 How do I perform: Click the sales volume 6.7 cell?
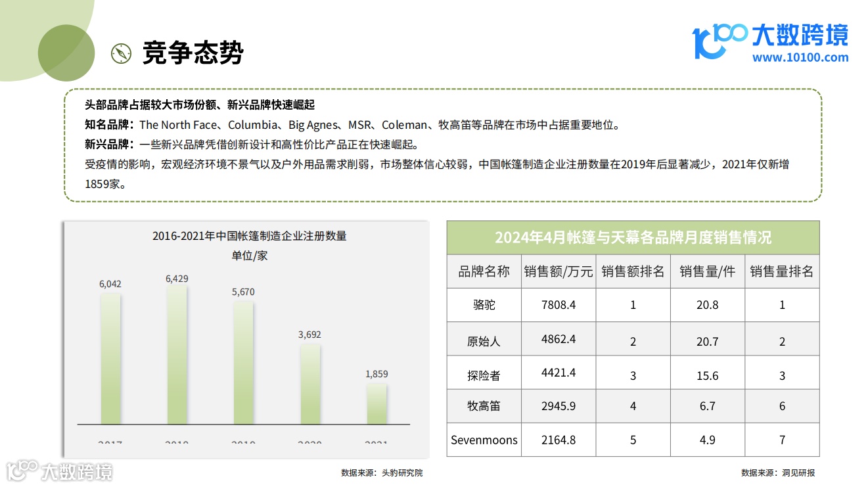tap(708, 406)
